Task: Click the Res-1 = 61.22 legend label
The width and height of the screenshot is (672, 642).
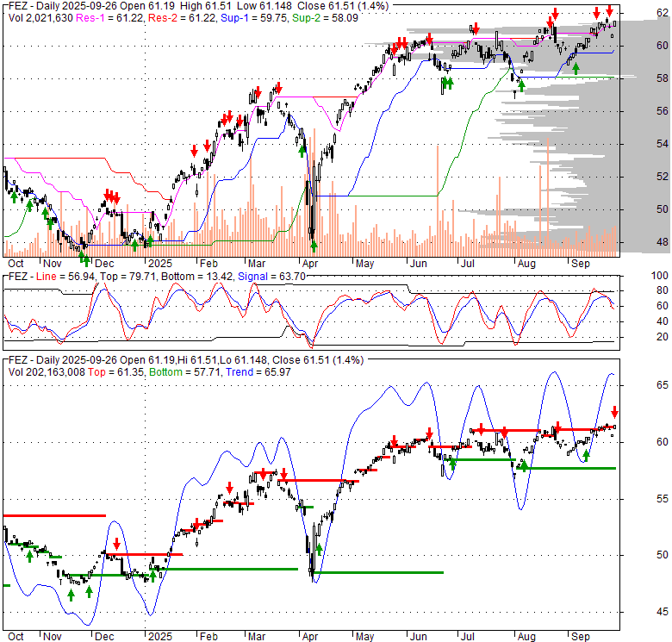Action: tap(109, 18)
